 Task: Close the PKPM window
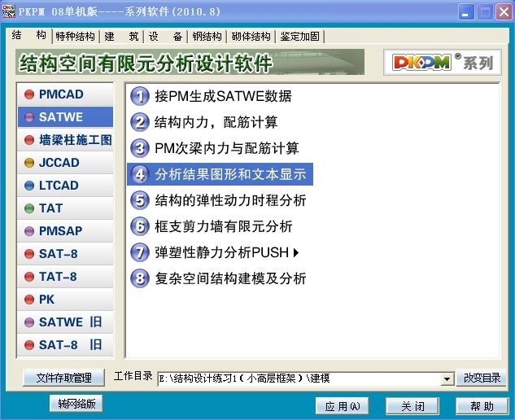coord(504,12)
